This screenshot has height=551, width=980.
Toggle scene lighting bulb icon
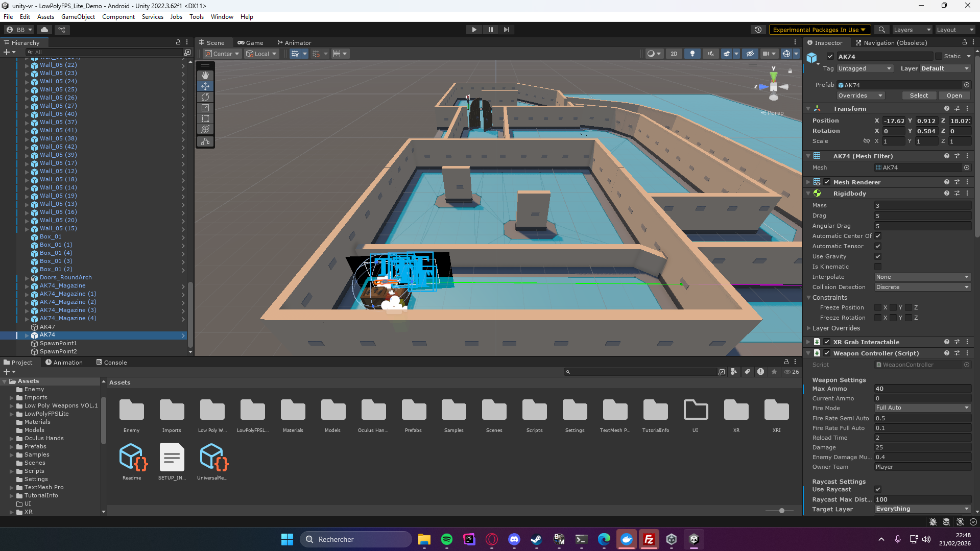[x=692, y=54]
